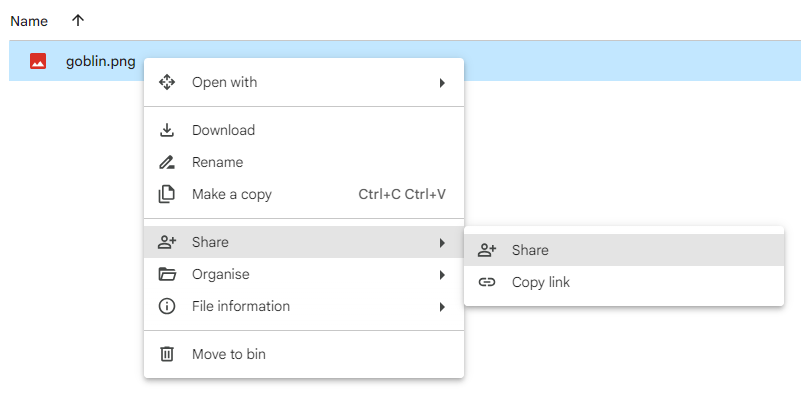Click the red image icon of goblin.png

tap(38, 61)
